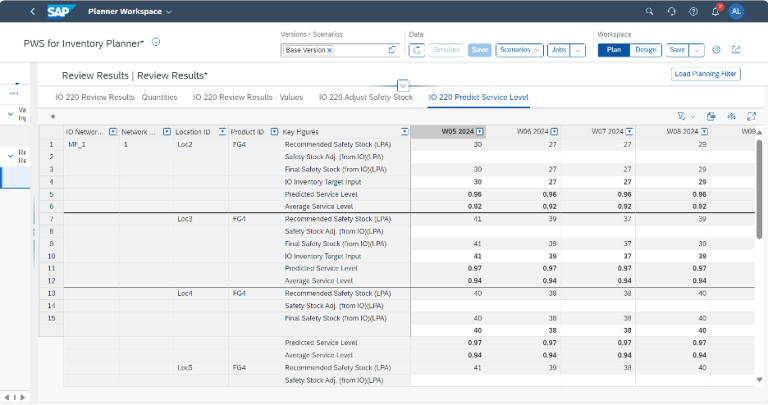Switch to IO 220 Adjust Safety Stock tab

pos(365,97)
